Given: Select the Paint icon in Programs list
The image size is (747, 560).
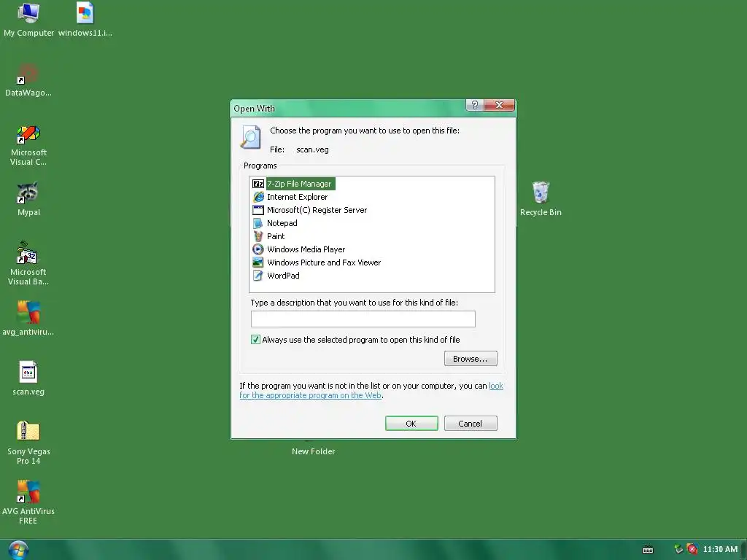Looking at the screenshot, I should point(258,236).
